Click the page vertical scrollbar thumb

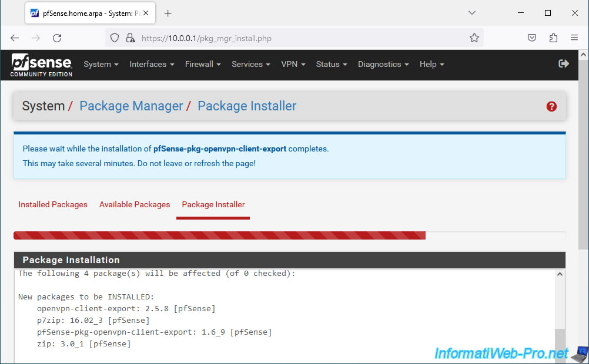pos(583,154)
